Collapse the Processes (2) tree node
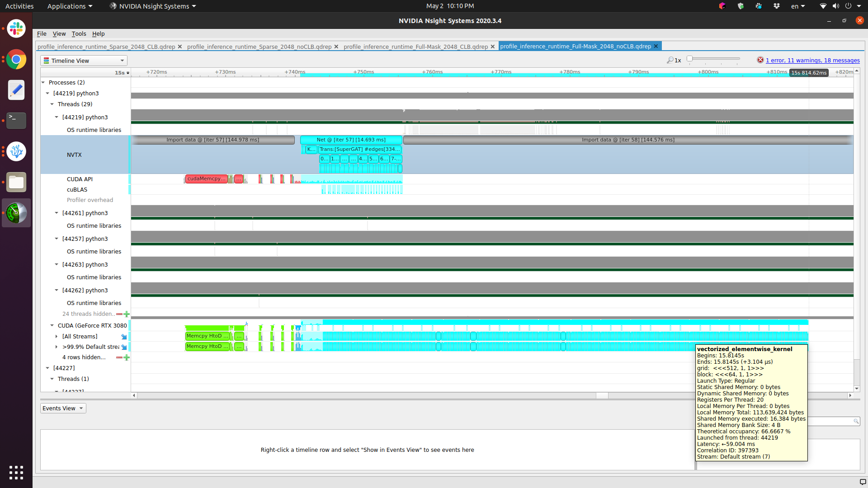This screenshot has height=488, width=868. point(43,83)
